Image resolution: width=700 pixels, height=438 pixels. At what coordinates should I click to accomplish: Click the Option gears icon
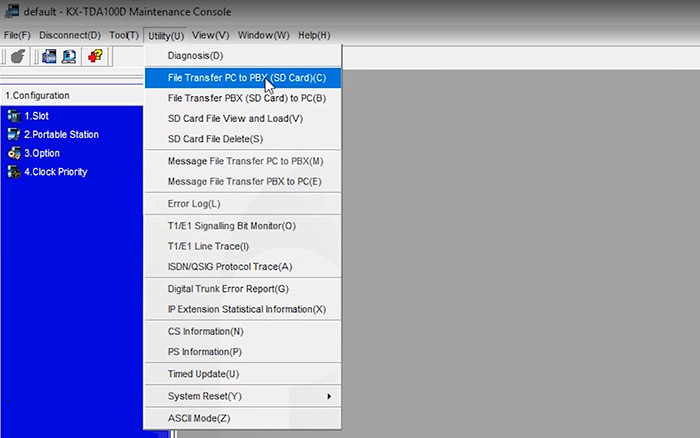14,153
